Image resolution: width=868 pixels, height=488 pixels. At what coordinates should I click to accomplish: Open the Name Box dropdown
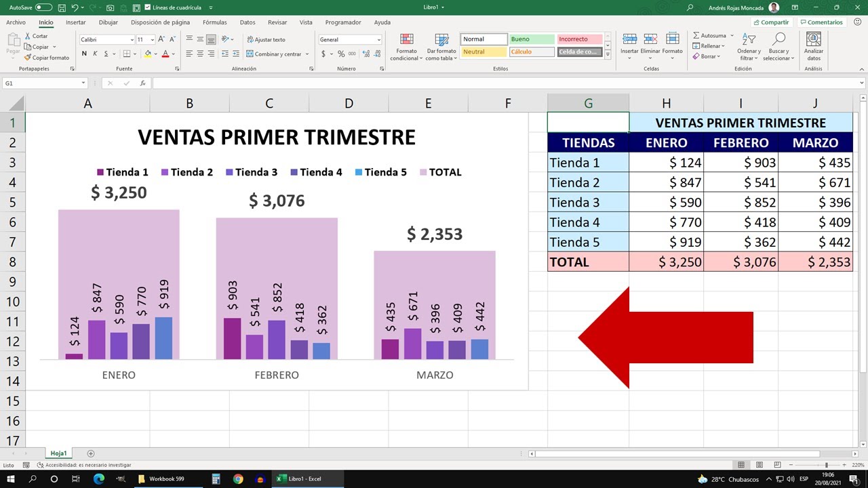83,83
